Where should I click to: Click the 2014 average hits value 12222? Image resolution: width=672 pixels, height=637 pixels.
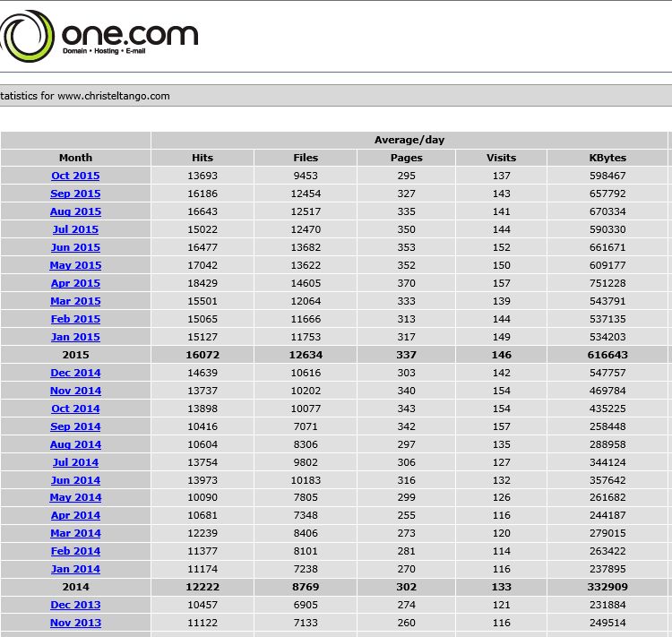pyautogui.click(x=202, y=587)
